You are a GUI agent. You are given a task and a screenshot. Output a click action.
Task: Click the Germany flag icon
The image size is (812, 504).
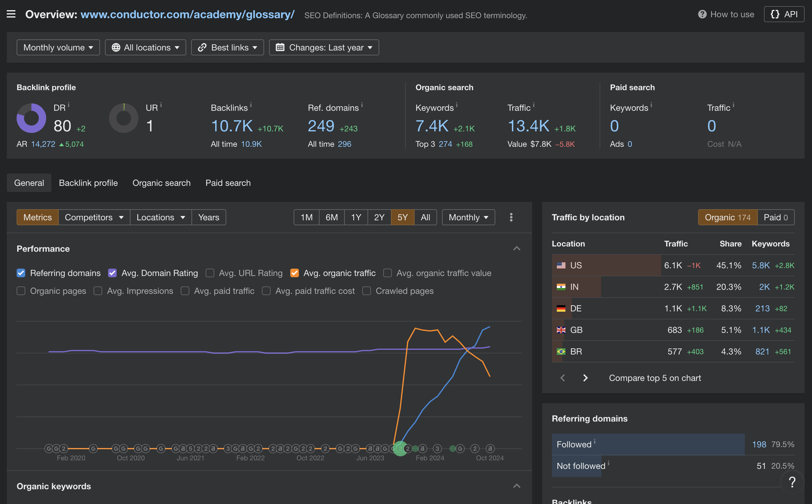pyautogui.click(x=561, y=308)
